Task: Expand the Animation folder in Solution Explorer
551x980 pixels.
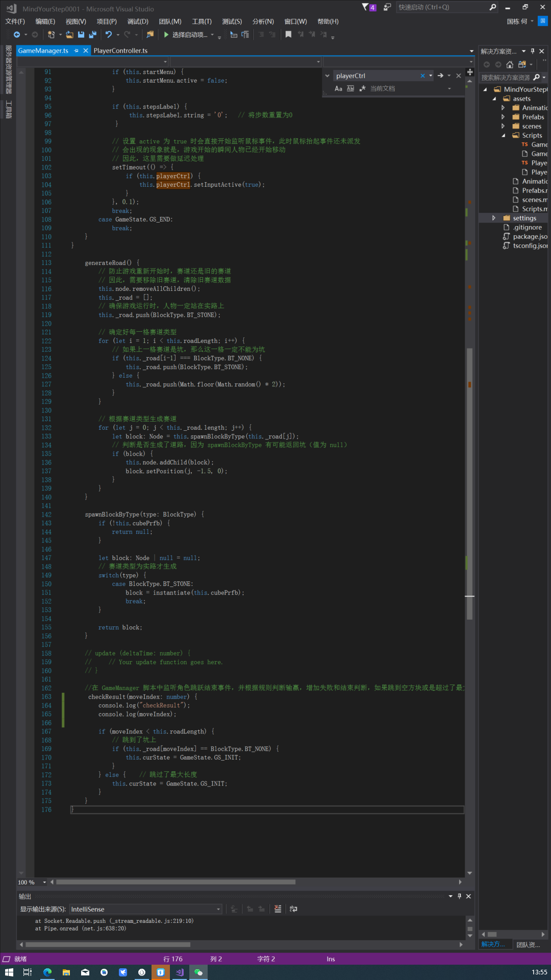Action: pos(503,108)
